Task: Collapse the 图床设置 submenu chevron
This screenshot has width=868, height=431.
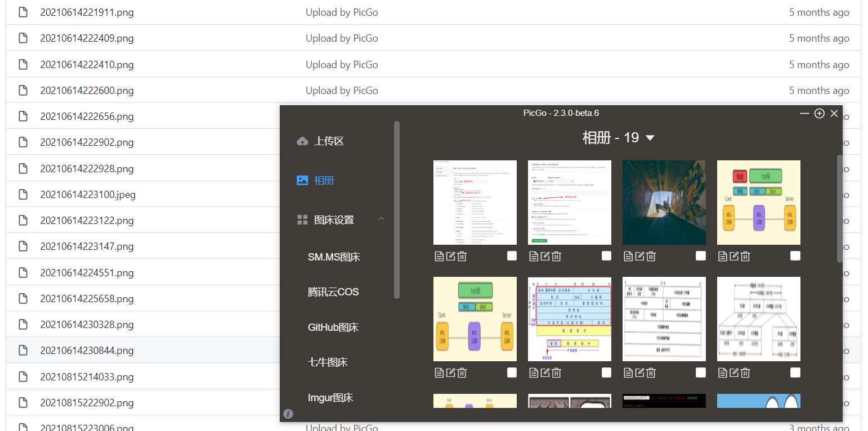Action: pyautogui.click(x=382, y=219)
